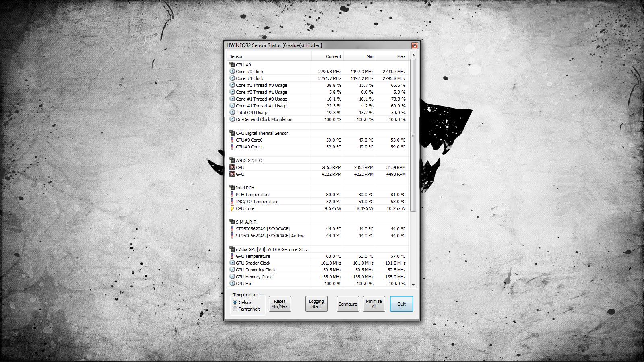Click the 8.195 W minimum power value
Screen dimensions: 644x362
pos(365,208)
